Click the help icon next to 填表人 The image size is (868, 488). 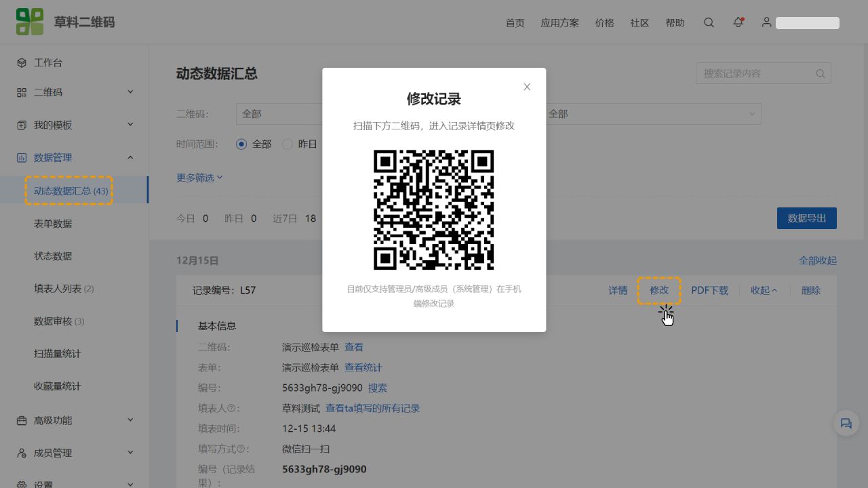(x=232, y=409)
